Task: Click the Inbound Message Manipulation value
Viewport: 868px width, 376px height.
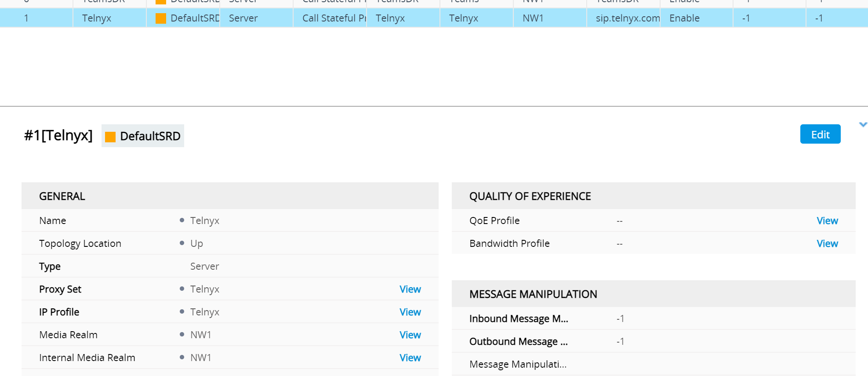Action: pyautogui.click(x=620, y=318)
